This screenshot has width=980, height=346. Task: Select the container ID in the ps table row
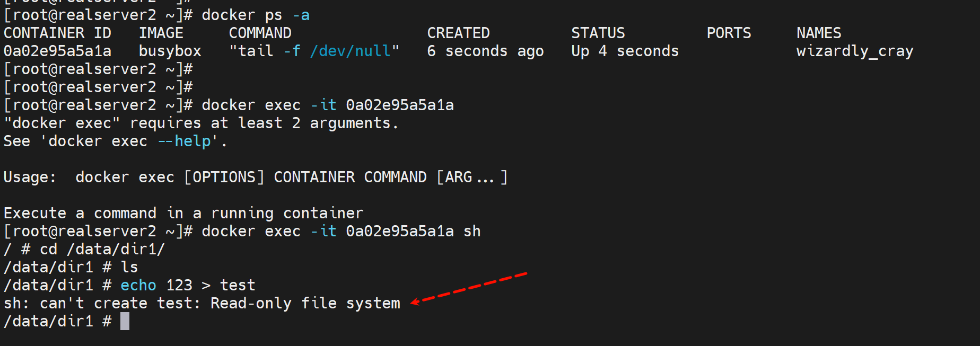click(57, 51)
